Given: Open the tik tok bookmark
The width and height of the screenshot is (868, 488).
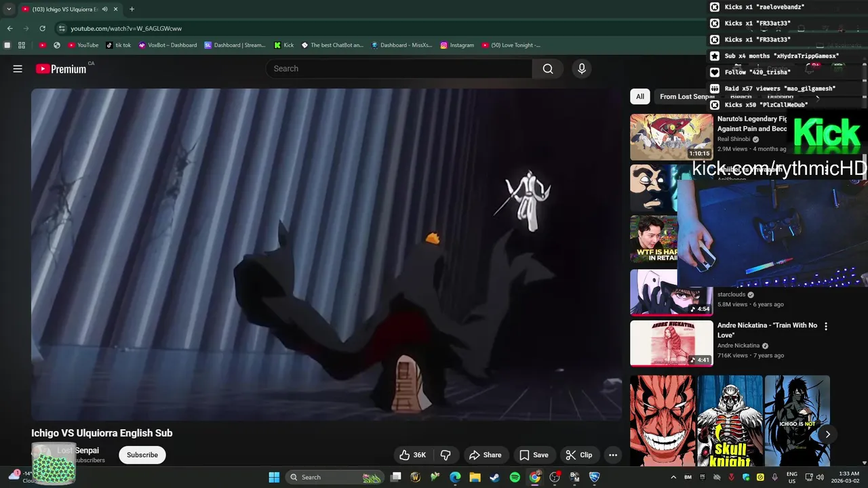Looking at the screenshot, I should [119, 45].
